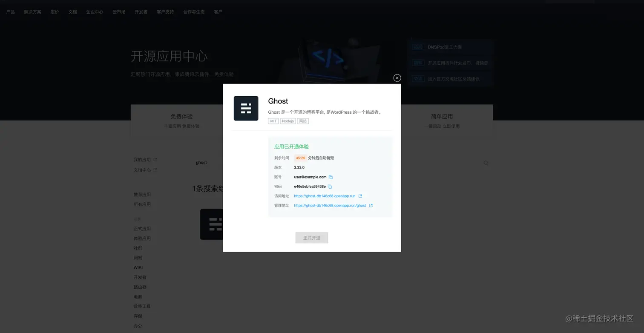Close the Ghost dialog with the X icon
Screen dimensions: 644x333
397,78
